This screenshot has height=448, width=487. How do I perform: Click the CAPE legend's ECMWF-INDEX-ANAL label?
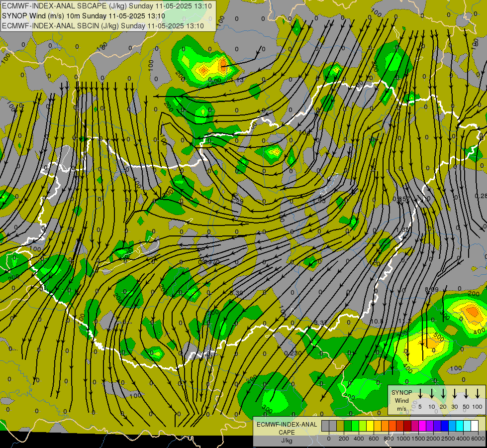287,425
